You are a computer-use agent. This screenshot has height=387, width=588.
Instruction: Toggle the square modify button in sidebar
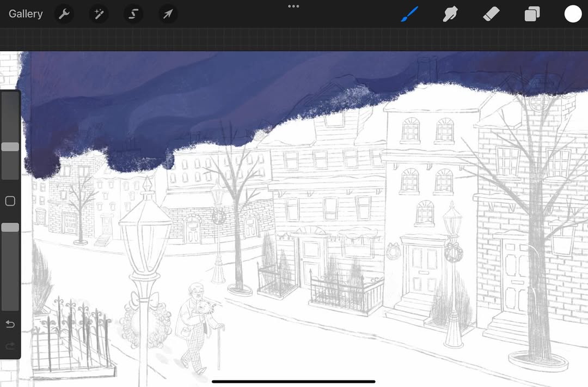[10, 201]
